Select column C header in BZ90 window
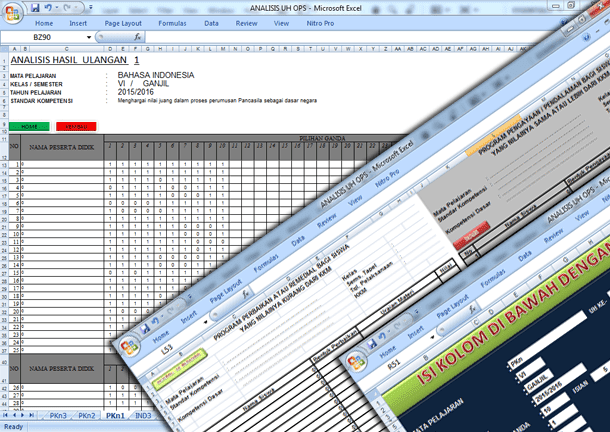This screenshot has height=432, width=610. (x=67, y=49)
